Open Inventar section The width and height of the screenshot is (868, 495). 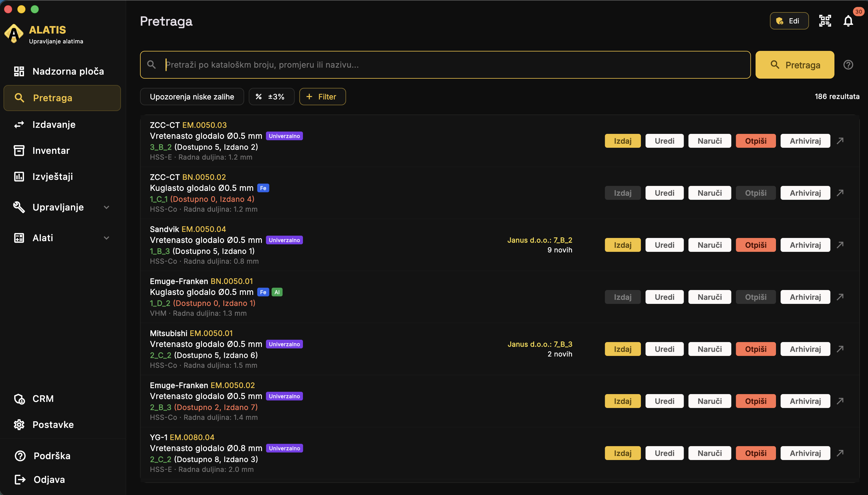(x=62, y=150)
